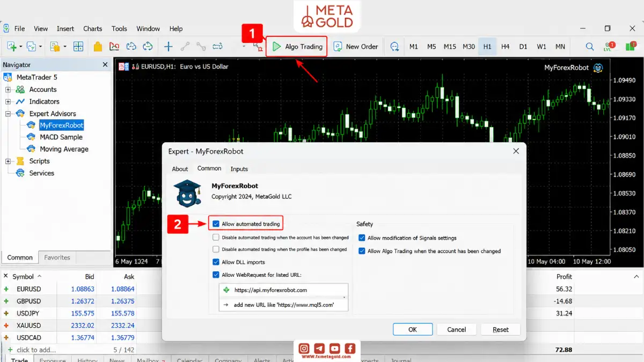Select the D1 timeframe
The image size is (644, 362).
click(523, 47)
